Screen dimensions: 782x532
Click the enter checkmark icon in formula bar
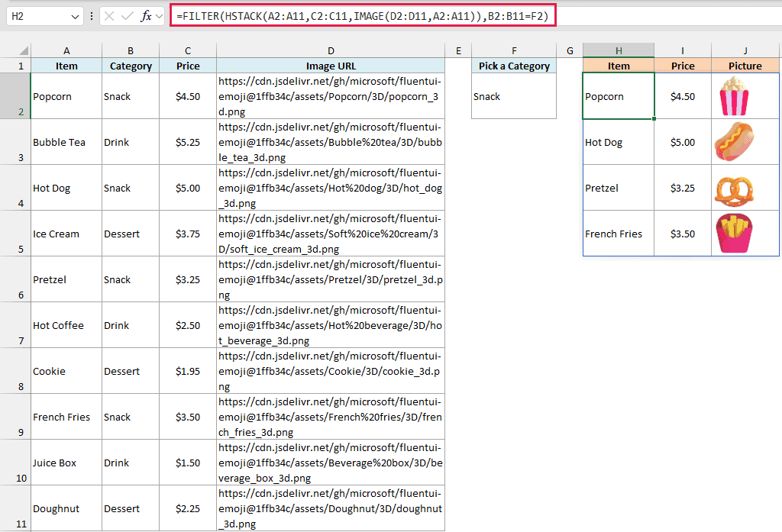[128, 17]
